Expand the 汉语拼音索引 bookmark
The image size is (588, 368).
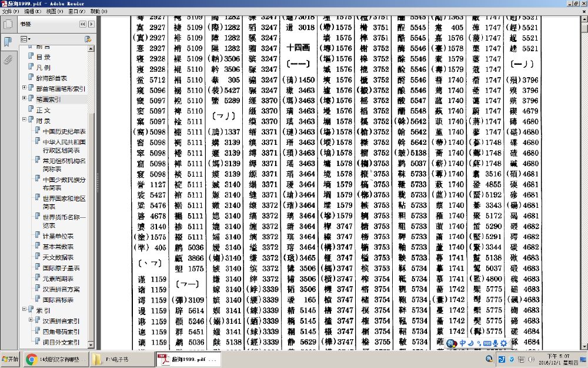[31, 320]
